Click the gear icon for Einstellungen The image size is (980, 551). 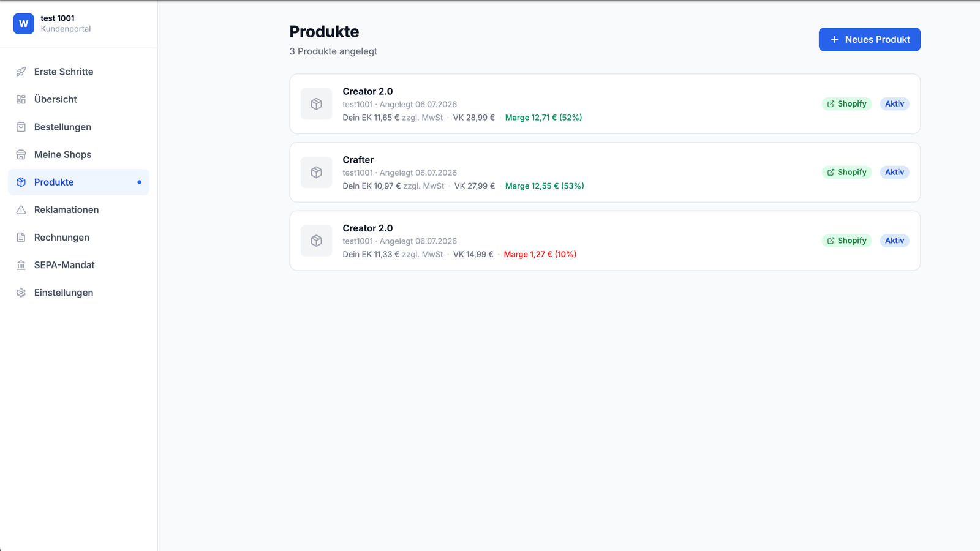click(x=21, y=293)
